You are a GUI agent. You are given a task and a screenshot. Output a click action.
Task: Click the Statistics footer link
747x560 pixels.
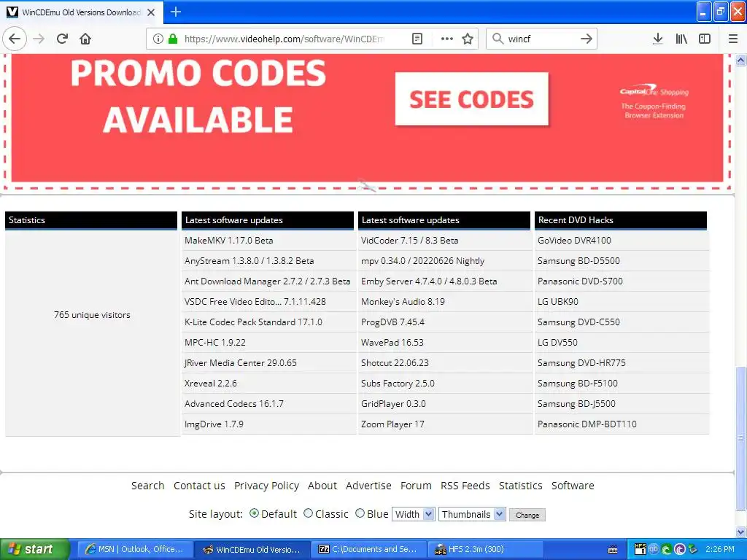tap(520, 486)
